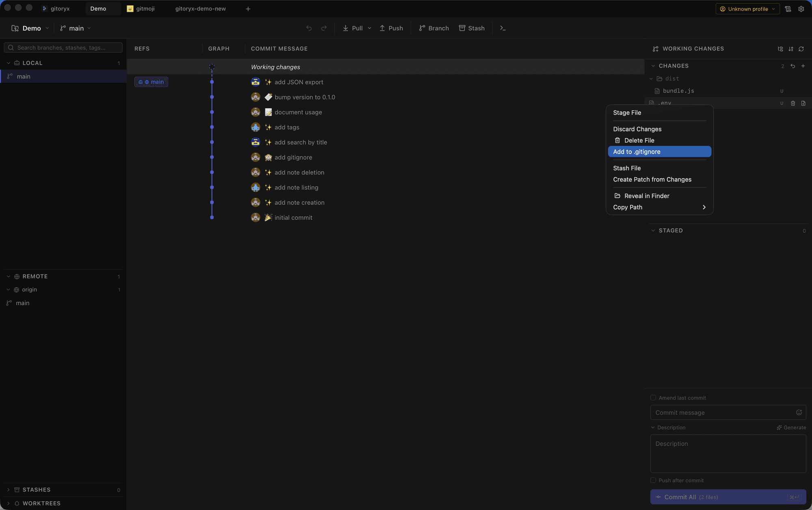Click the Stash button in toolbar

coord(472,28)
